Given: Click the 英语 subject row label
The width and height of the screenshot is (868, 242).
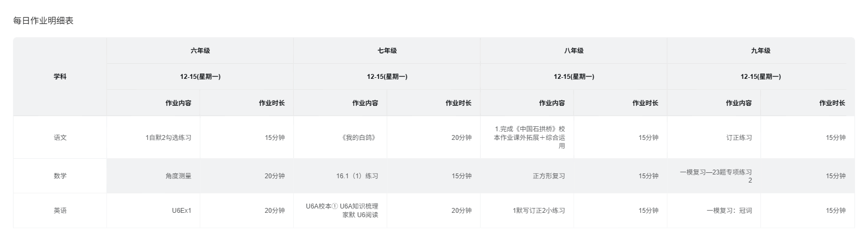Looking at the screenshot, I should point(60,211).
